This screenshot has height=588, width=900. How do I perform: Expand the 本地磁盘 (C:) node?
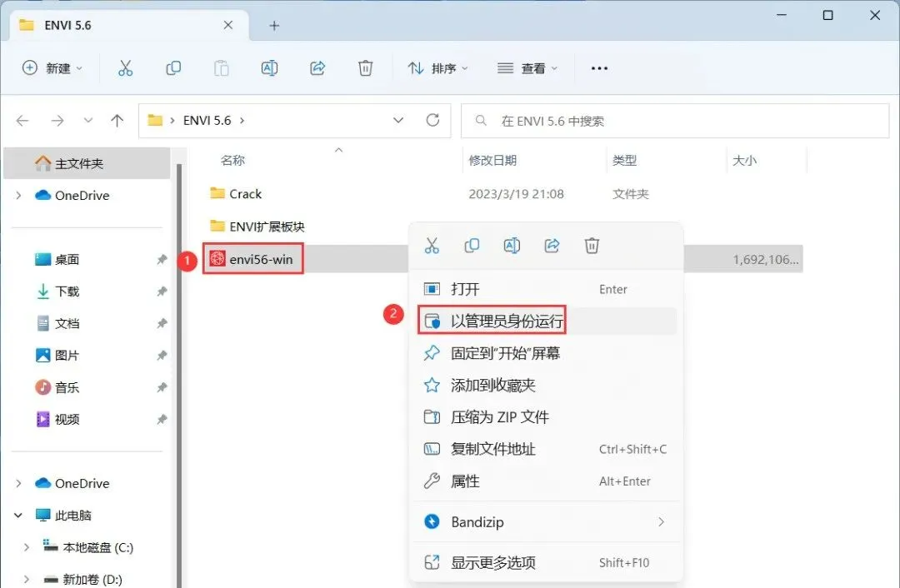[27, 547]
